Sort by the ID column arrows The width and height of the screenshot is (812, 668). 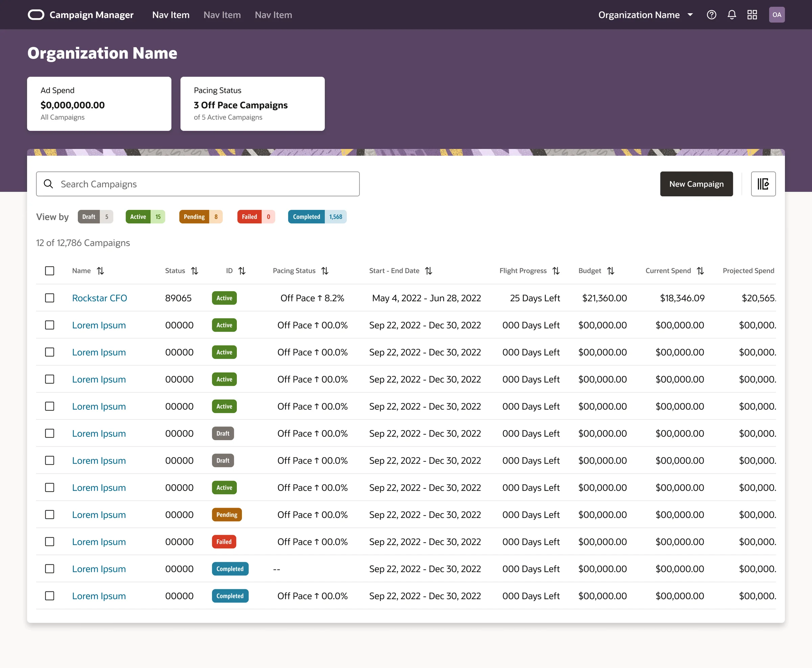click(242, 271)
